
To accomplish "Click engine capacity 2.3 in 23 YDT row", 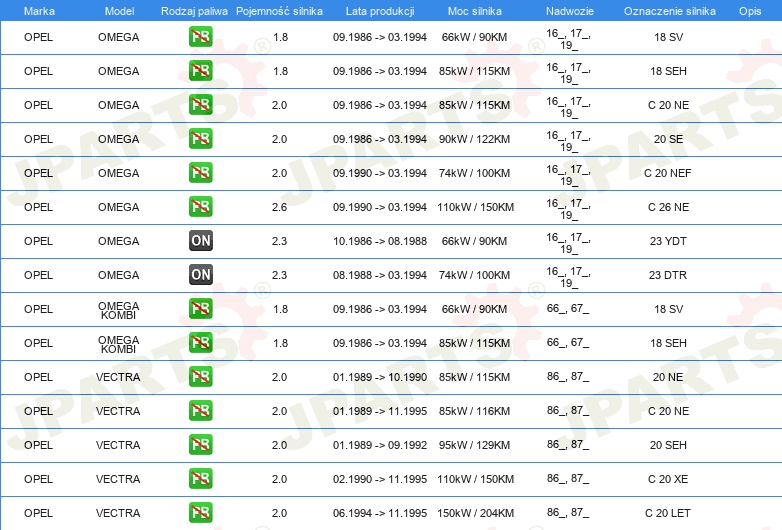I will (x=279, y=241).
